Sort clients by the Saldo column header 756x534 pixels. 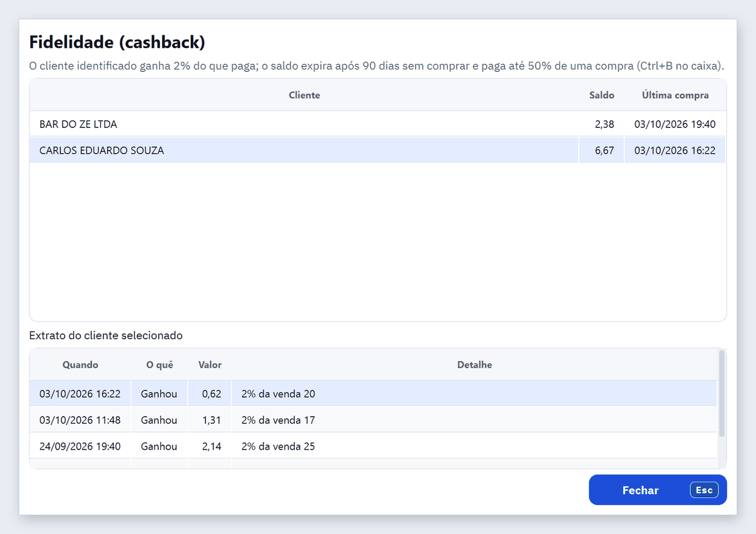coord(602,95)
